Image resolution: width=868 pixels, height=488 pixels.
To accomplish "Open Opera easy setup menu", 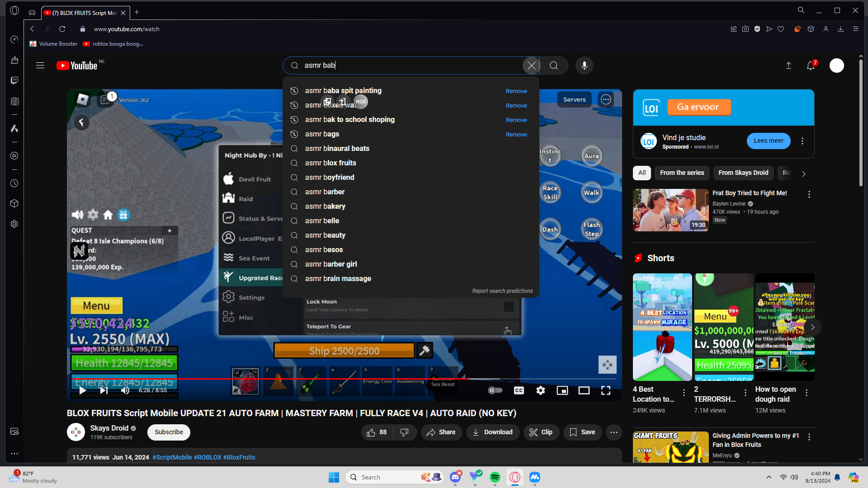I will 855,29.
